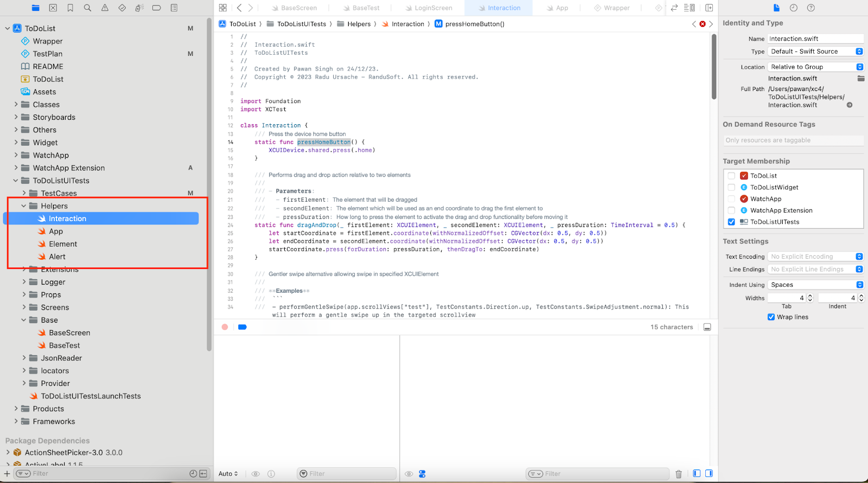Expand the Storyboards folder
This screenshot has width=868, height=483.
tap(16, 117)
